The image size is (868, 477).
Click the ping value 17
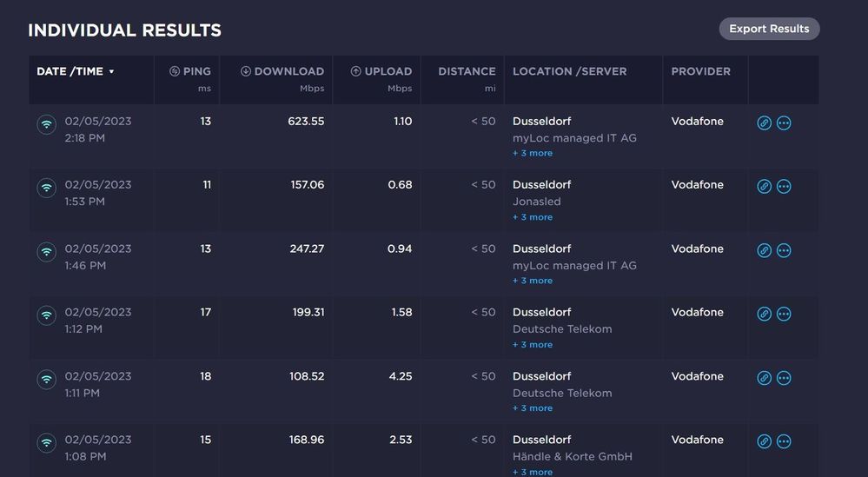pos(205,312)
